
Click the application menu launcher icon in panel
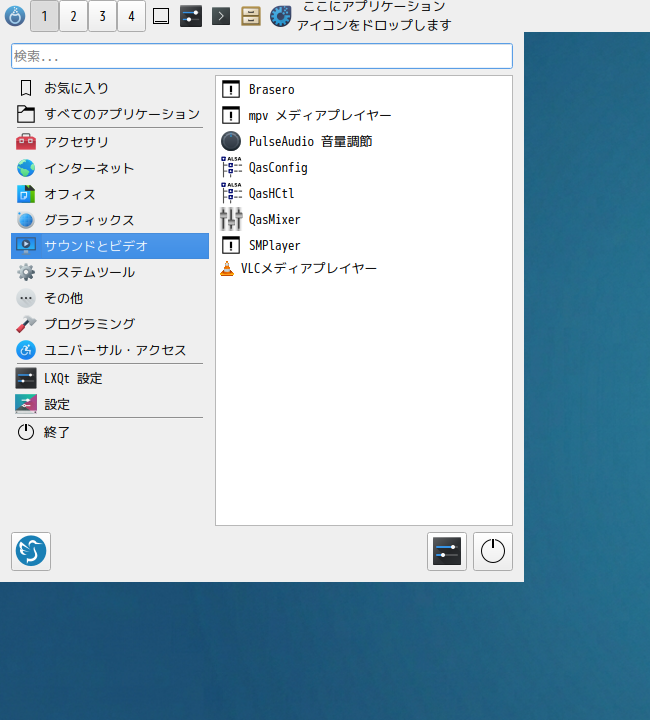[x=15, y=17]
